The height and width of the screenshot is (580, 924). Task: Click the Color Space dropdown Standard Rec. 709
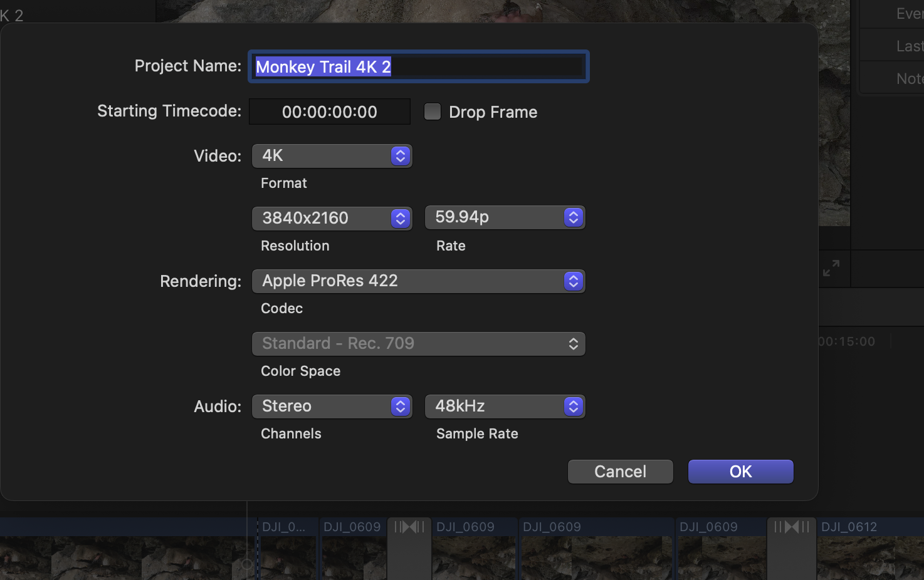[418, 344]
